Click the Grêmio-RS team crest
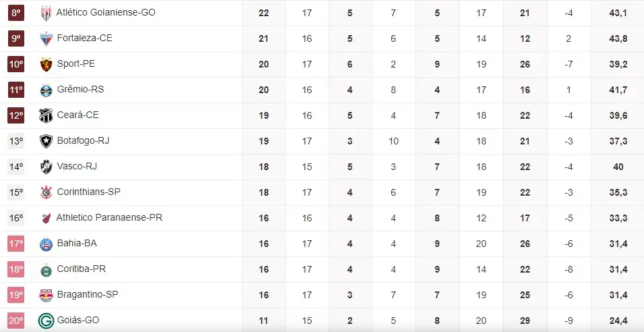 46,90
